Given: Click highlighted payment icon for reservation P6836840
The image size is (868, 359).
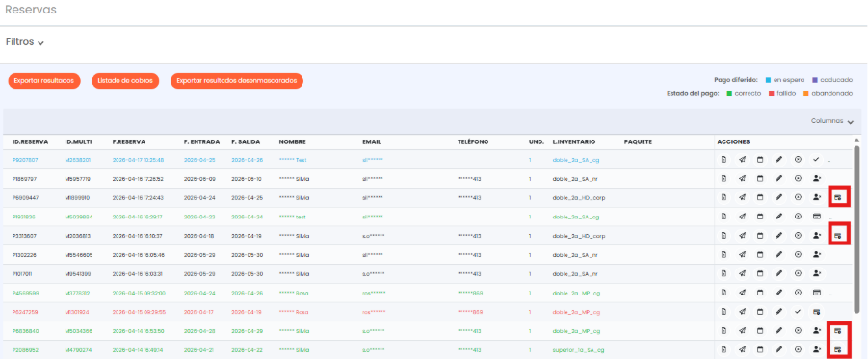Looking at the screenshot, I should (838, 331).
